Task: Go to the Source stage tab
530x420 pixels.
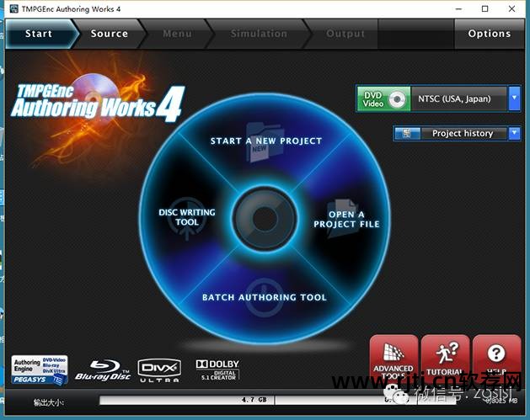Action: coord(110,34)
